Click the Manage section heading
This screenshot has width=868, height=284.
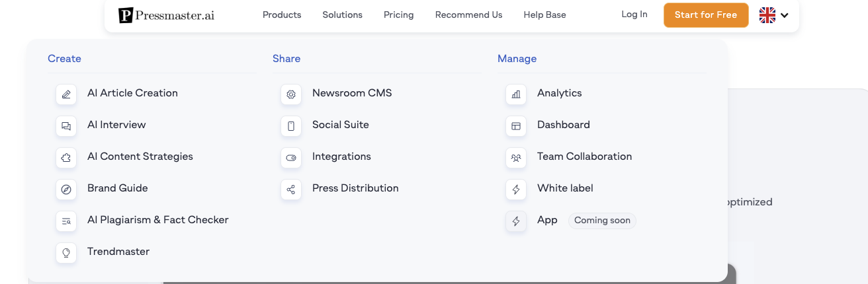coord(517,59)
